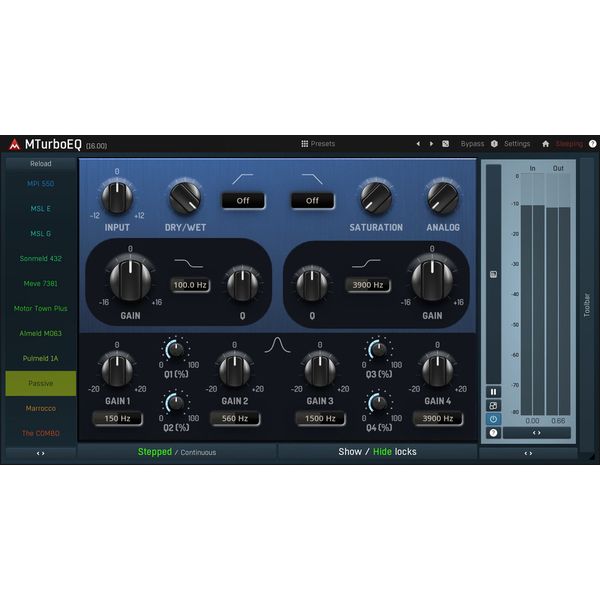This screenshot has height=600, width=600.
Task: Select the Almeld M063 device
Action: (x=41, y=333)
